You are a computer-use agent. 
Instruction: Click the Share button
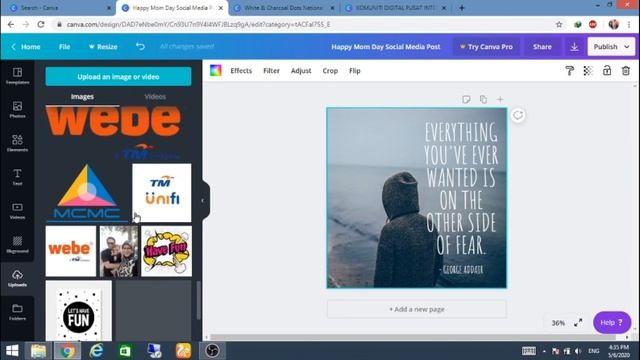point(542,47)
